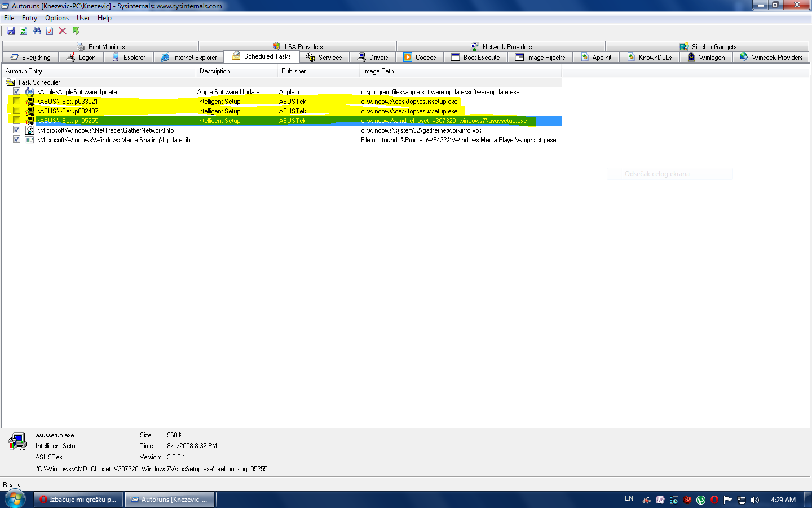Disable the GatherNetworkInfo entry checkbox
The width and height of the screenshot is (812, 508).
pos(17,130)
